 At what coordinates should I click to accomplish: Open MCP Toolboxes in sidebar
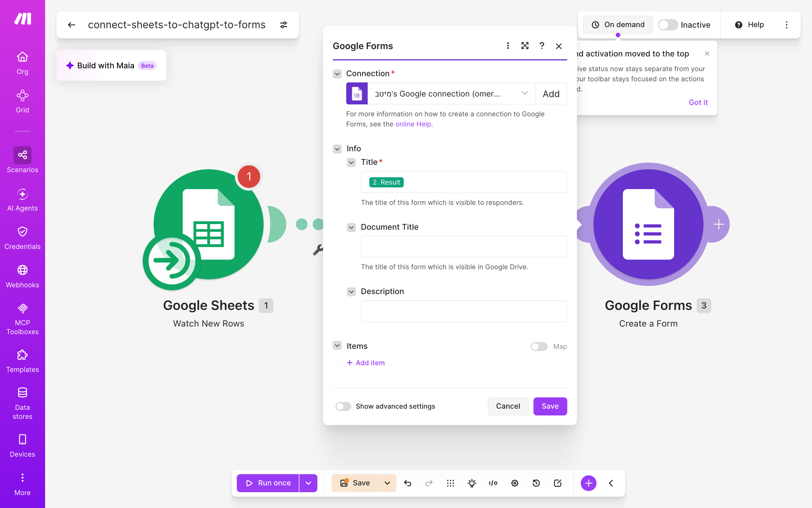[23, 319]
